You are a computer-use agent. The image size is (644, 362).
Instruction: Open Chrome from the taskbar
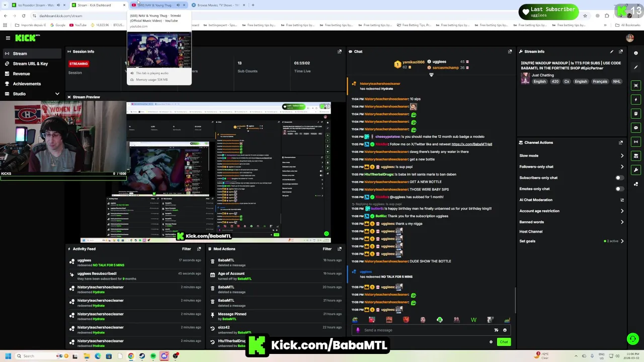tap(131, 356)
